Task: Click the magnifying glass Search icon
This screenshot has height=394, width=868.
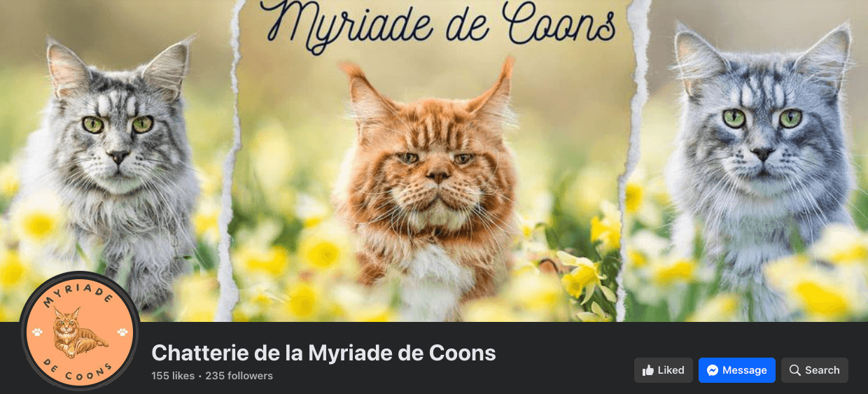Action: tap(794, 370)
